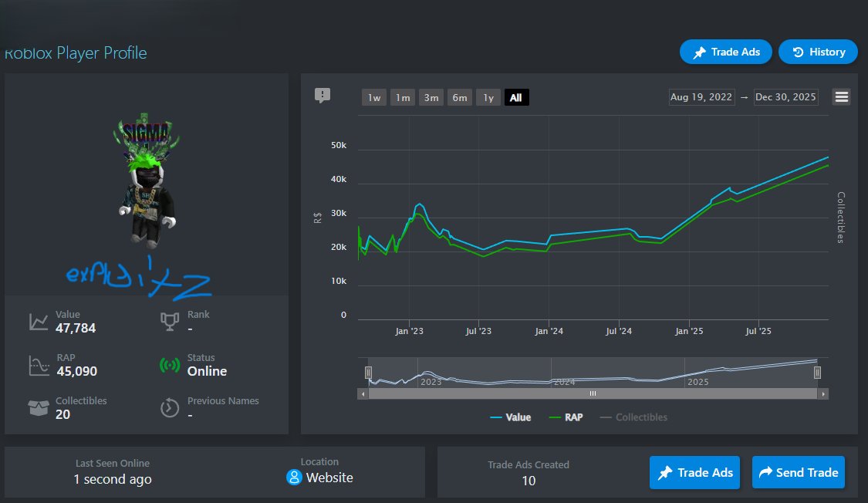
Task: Click the chart scrollbar right arrow
Action: click(x=823, y=394)
